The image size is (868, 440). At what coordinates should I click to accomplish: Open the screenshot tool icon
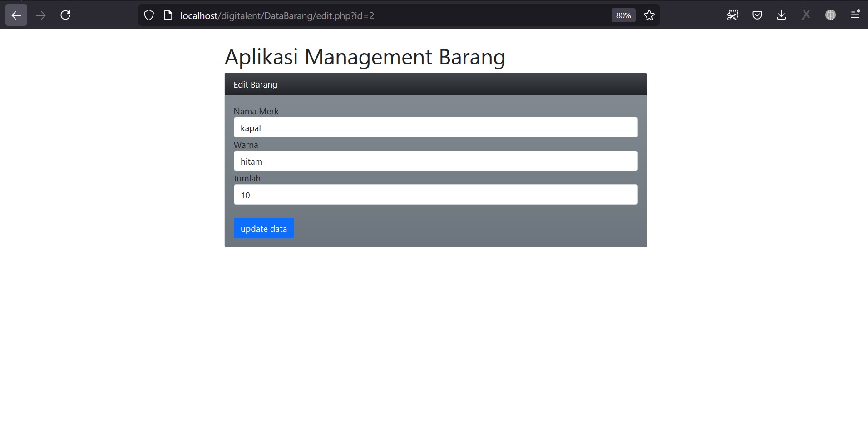coord(733,15)
